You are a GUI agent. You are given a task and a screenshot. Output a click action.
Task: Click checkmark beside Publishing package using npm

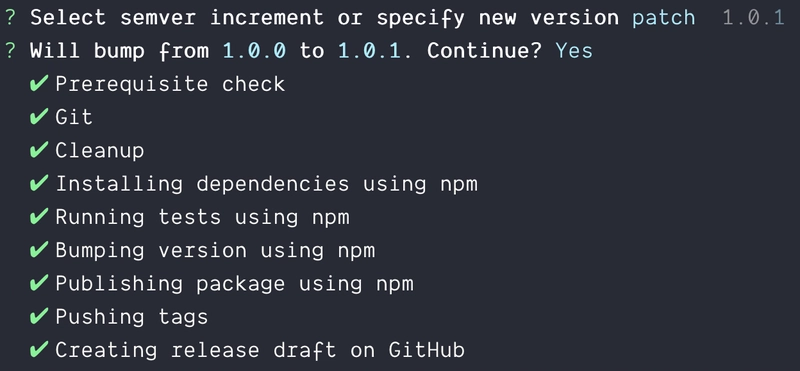click(x=39, y=283)
